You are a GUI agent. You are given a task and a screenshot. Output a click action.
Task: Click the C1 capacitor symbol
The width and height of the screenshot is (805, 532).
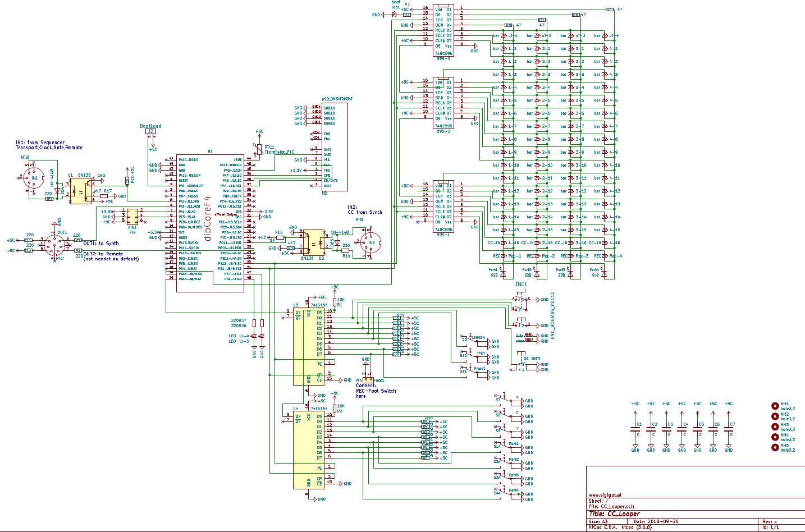click(x=635, y=430)
